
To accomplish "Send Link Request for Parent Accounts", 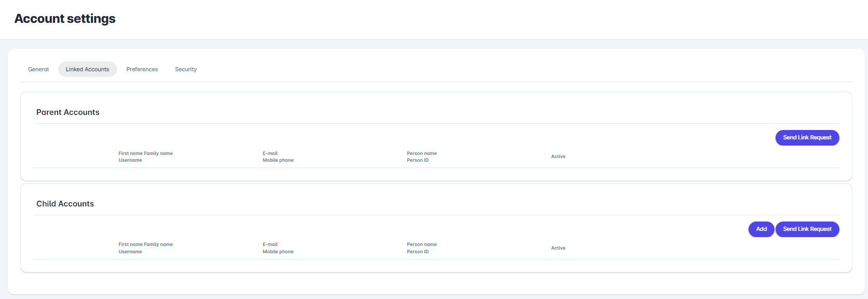I will (x=807, y=138).
